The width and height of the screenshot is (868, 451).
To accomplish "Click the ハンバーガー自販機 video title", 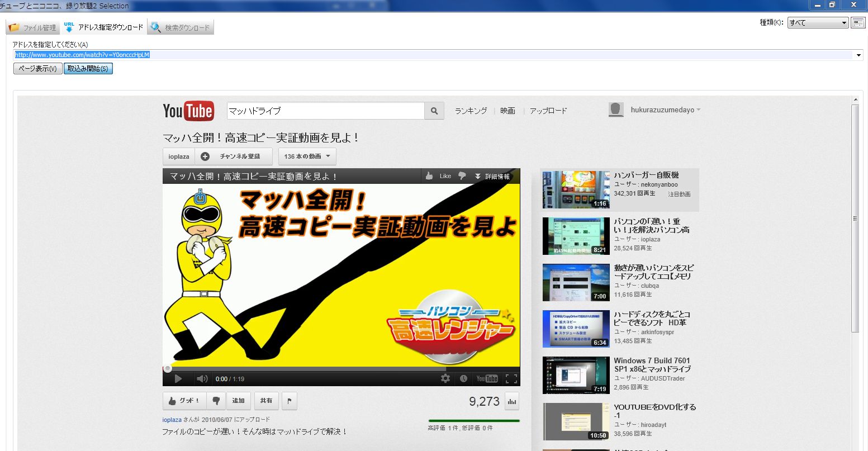I will (646, 175).
